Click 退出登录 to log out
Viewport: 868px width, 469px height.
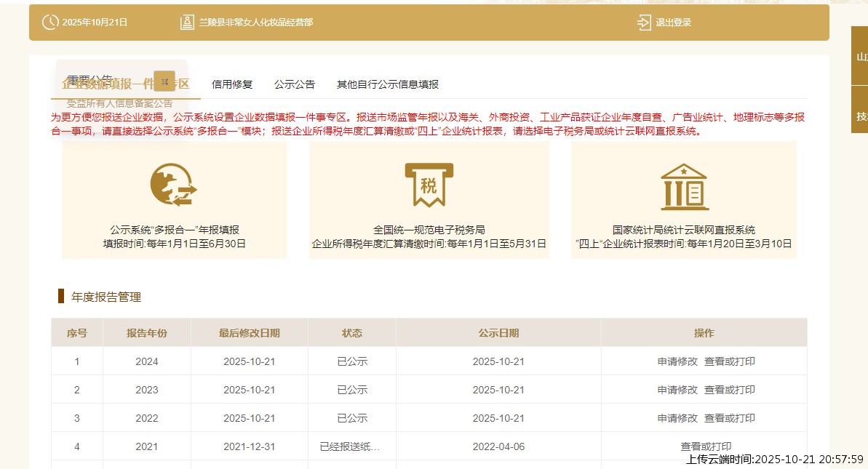point(673,23)
